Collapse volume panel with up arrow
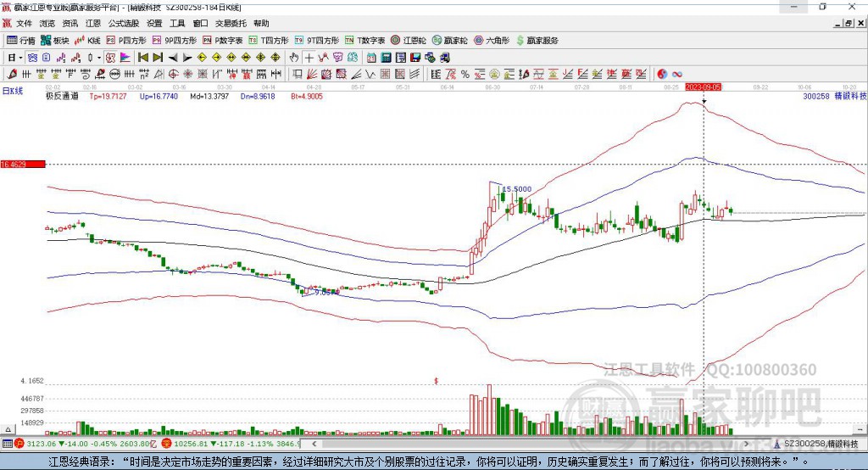The image size is (868, 470). [x=8, y=429]
